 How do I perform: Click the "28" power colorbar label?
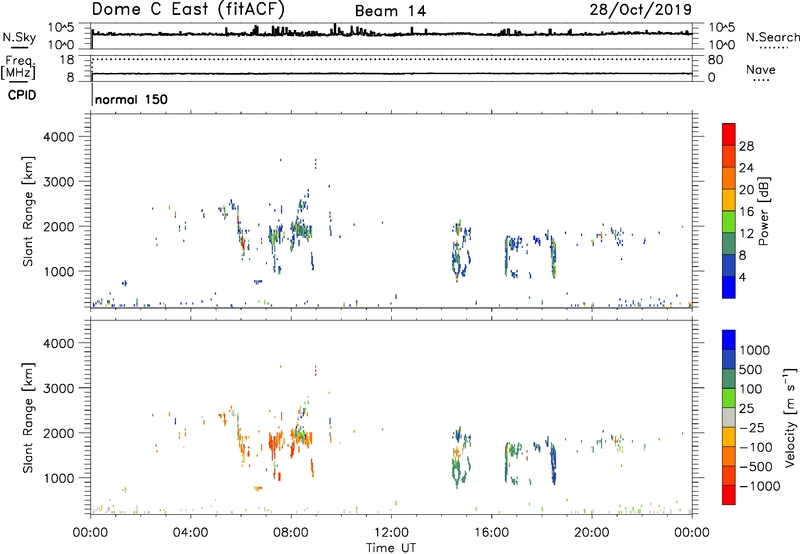pos(746,146)
